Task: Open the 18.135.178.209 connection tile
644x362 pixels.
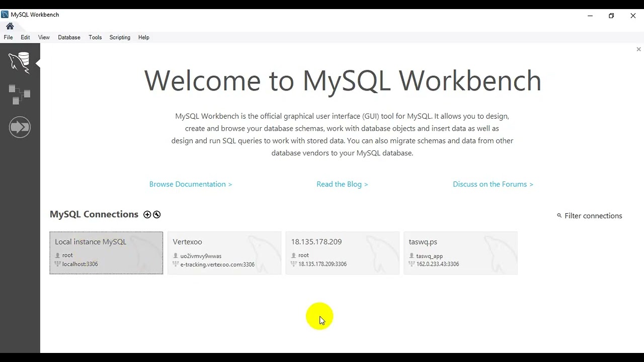Action: click(343, 253)
